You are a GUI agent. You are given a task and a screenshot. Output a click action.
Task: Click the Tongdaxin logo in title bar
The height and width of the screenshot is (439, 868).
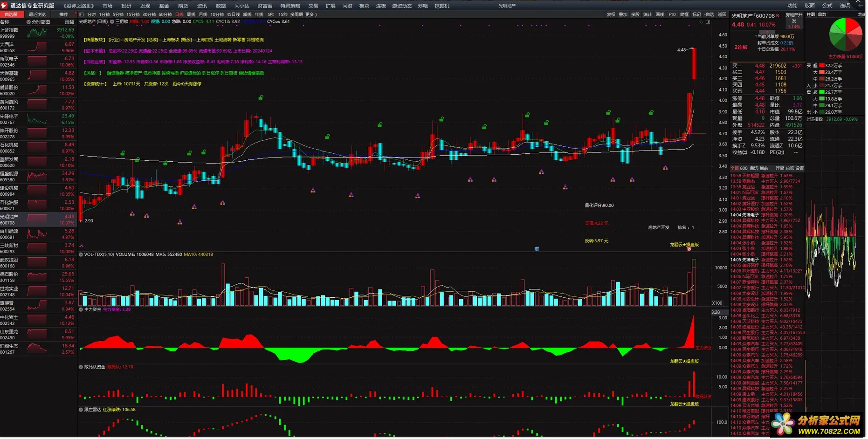5,6
